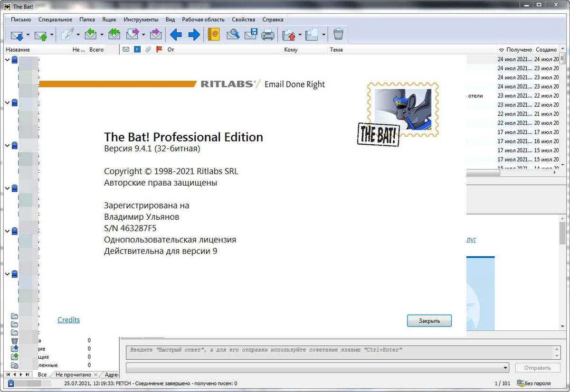This screenshot has height=392, width=570.
Task: Click the Redirect message envelope icon
Action: tap(156, 35)
